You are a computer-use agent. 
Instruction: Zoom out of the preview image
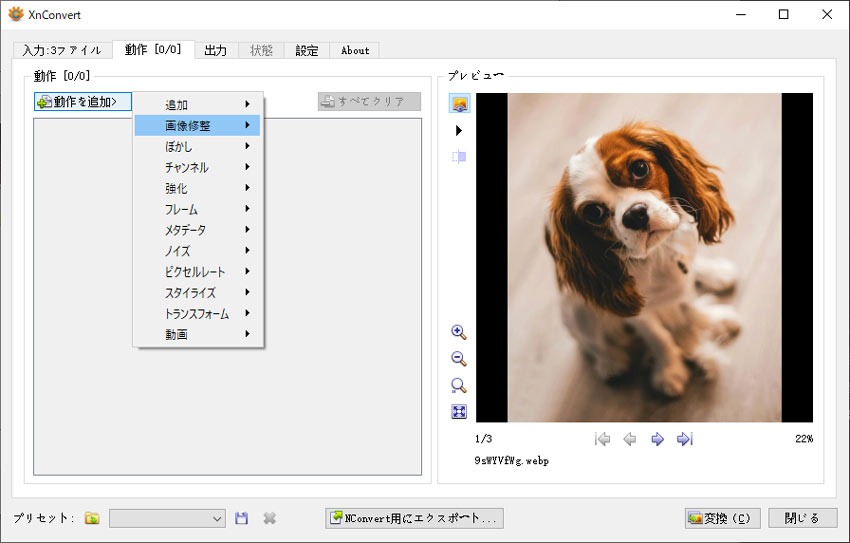click(459, 359)
